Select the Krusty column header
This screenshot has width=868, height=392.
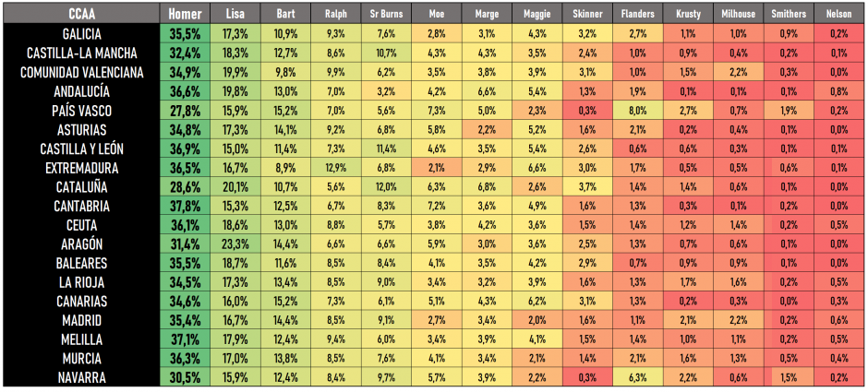point(687,14)
